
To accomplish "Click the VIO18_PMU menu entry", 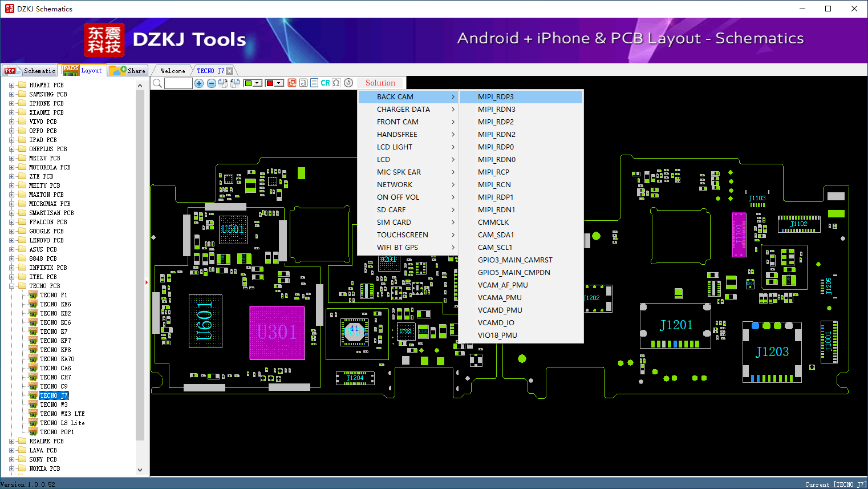I will (521, 336).
